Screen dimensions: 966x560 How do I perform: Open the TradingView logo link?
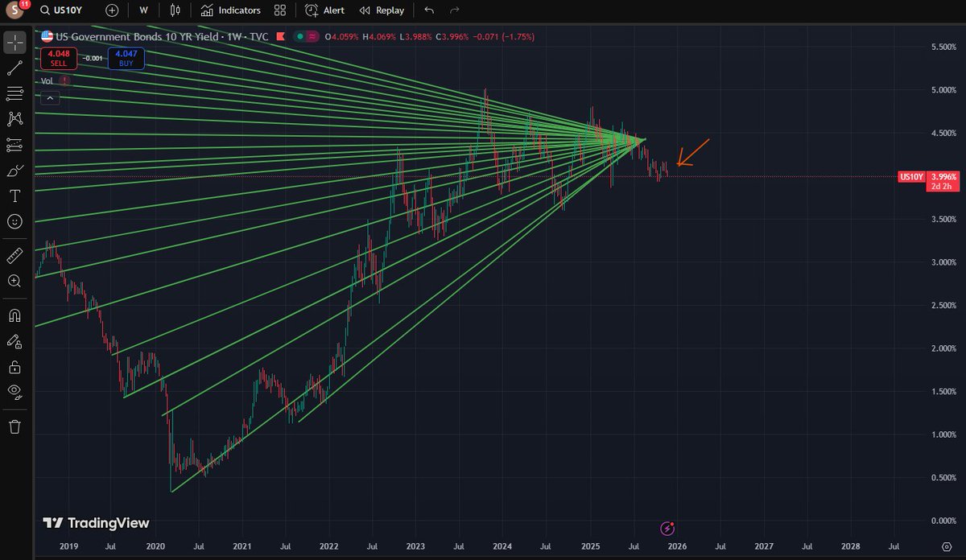coord(96,523)
